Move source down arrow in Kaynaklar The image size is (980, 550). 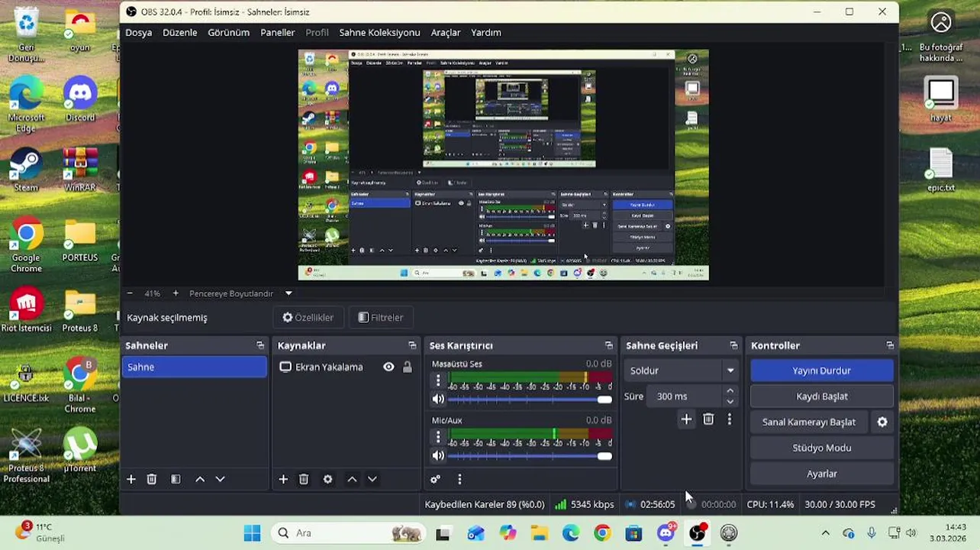coord(372,479)
